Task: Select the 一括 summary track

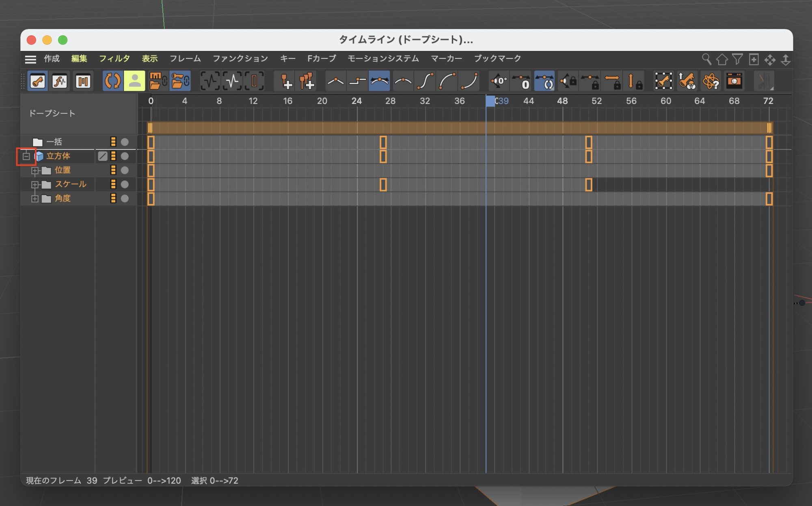Action: tap(54, 142)
